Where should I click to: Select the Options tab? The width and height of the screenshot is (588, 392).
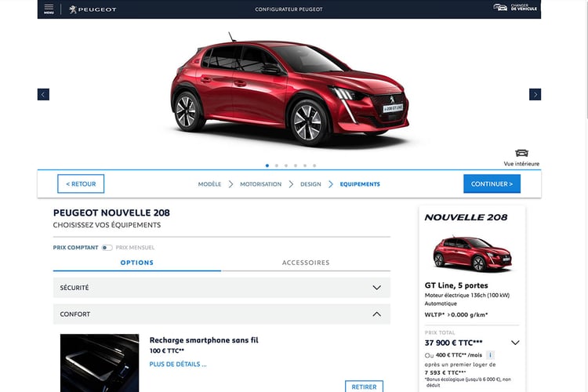tap(137, 263)
